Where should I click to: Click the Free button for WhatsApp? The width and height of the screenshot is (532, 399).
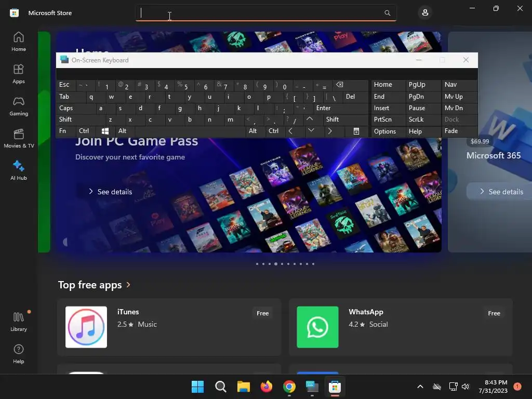[x=494, y=313]
